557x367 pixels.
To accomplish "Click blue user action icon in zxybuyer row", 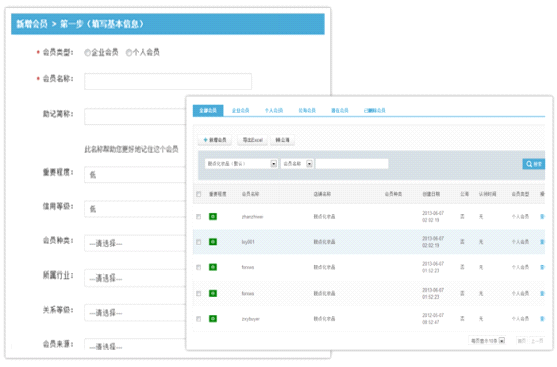I will (x=542, y=319).
